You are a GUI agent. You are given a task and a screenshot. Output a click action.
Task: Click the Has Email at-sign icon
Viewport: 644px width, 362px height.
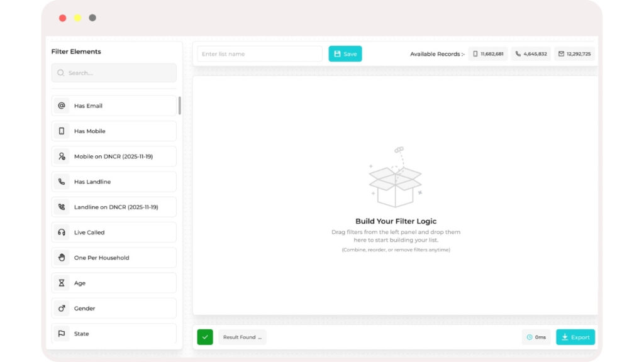(x=62, y=106)
